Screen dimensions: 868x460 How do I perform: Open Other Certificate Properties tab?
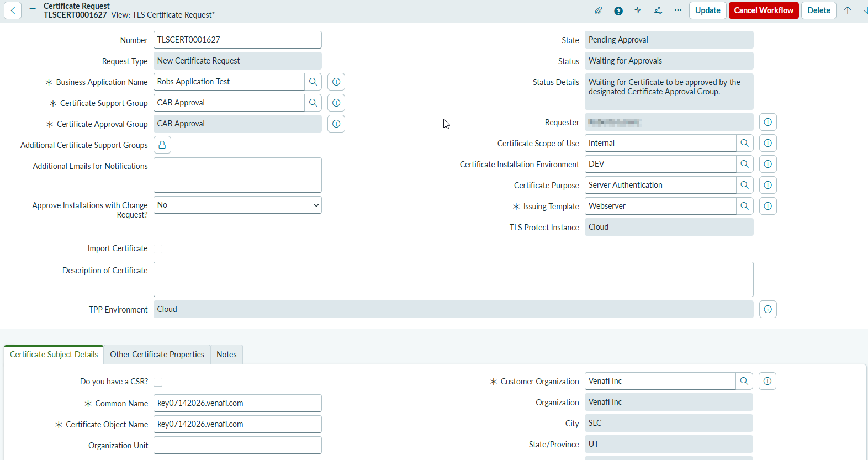[x=157, y=355]
